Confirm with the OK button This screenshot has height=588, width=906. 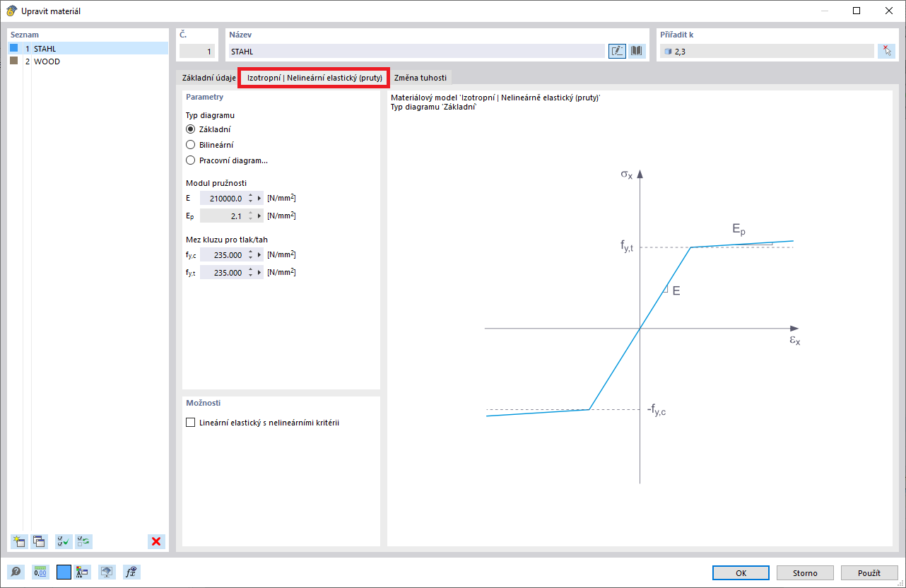741,573
